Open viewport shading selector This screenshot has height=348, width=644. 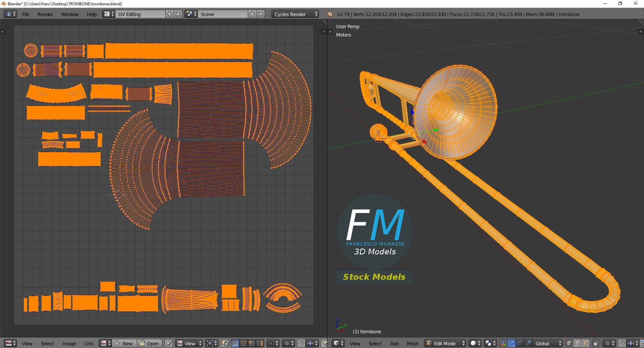475,343
